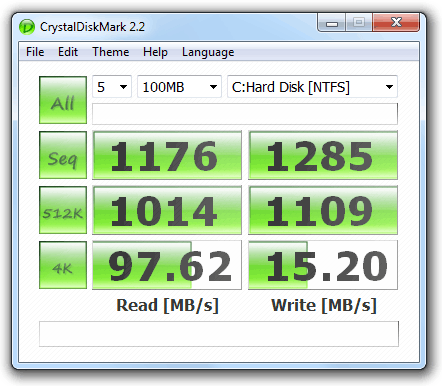Click the Seq read result 1176
442x386 pixels.
click(x=167, y=155)
